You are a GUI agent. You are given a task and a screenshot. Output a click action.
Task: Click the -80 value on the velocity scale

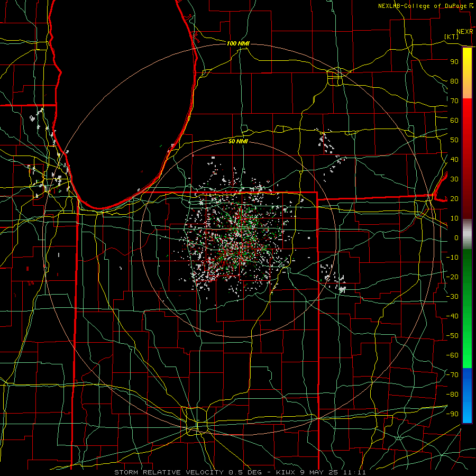pyautogui.click(x=452, y=395)
